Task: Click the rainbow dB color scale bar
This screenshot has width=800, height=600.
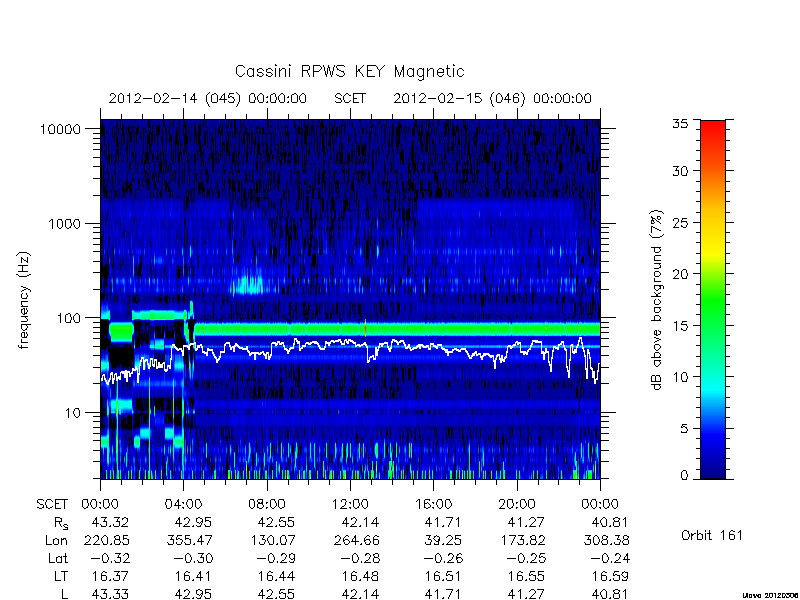Action: point(713,299)
